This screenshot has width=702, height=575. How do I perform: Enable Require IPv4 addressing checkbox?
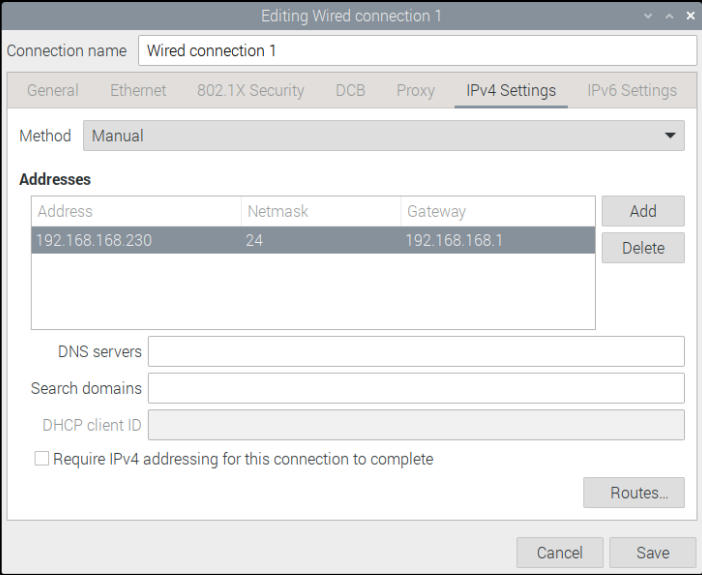point(42,459)
